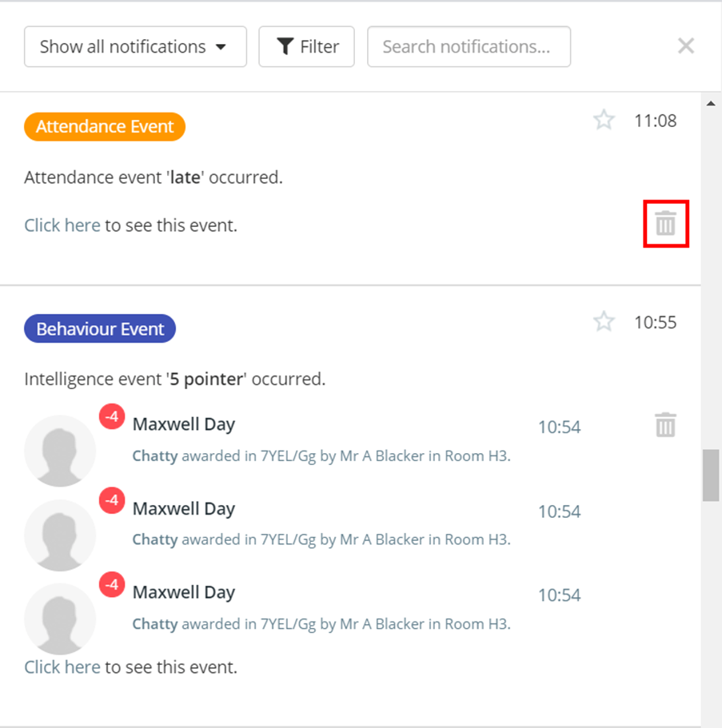Select the Behaviour Event notification
The image size is (722, 728).
pos(99,328)
